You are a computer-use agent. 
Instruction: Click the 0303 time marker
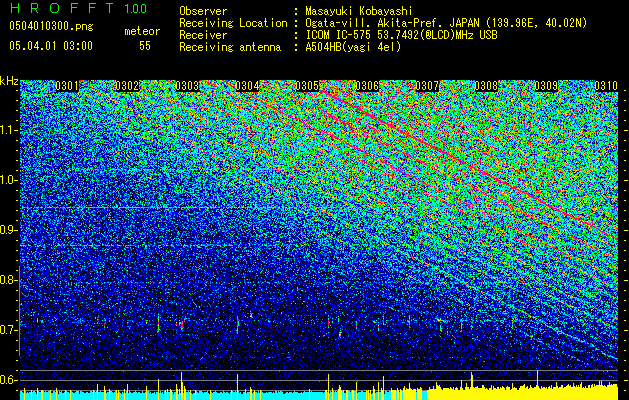187,86
